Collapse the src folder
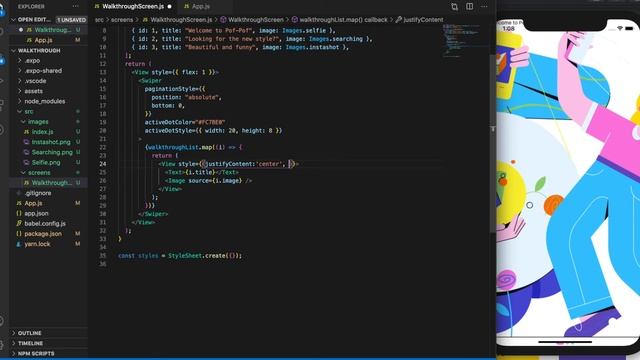 point(29,111)
